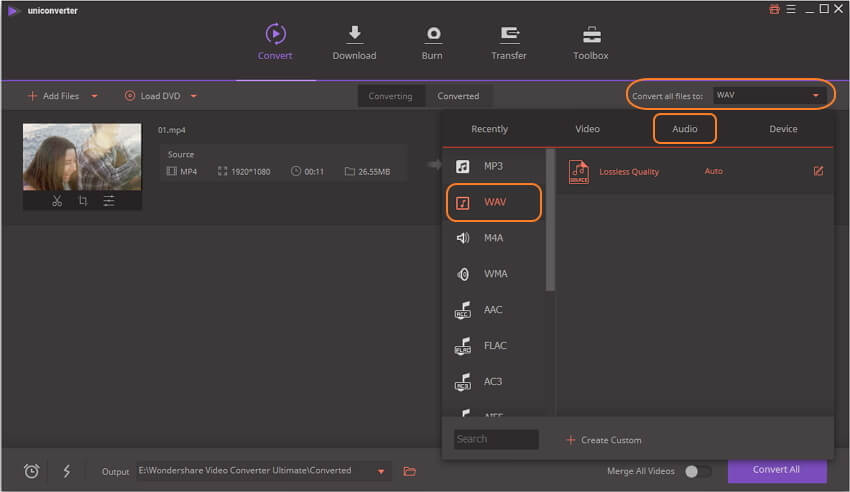The width and height of the screenshot is (850, 492).
Task: Open the effects adjust icon under thumbnail
Action: [109, 201]
